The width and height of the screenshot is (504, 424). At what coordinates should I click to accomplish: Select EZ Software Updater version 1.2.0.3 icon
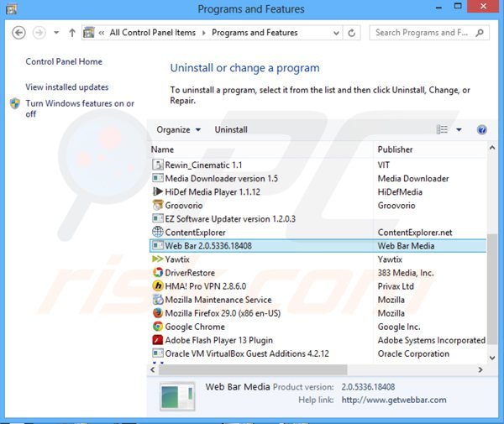[x=158, y=218]
